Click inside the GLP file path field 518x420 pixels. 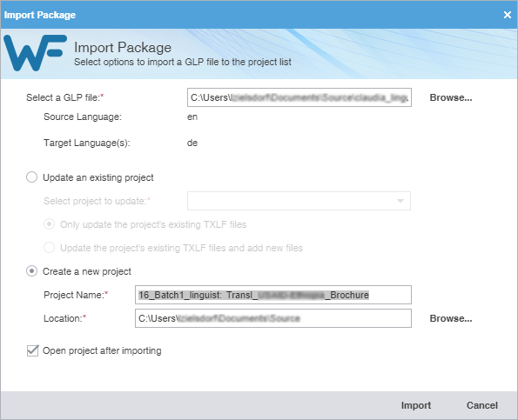299,97
